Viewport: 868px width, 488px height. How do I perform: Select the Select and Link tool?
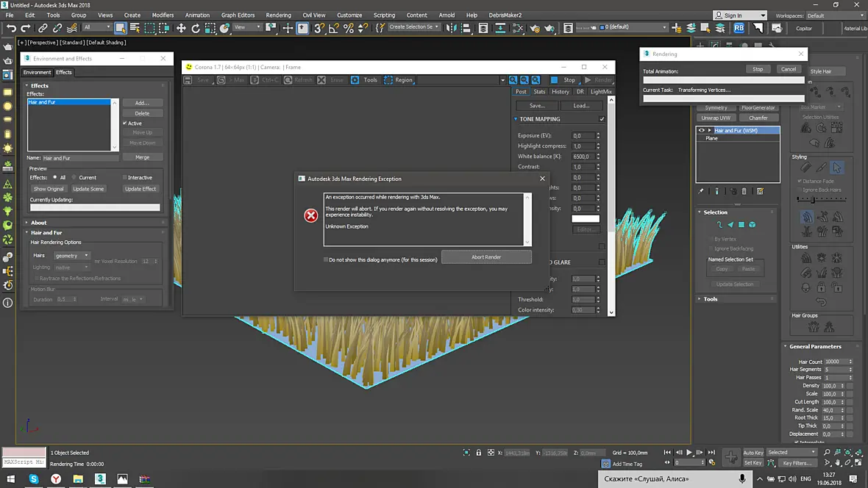pos(43,28)
